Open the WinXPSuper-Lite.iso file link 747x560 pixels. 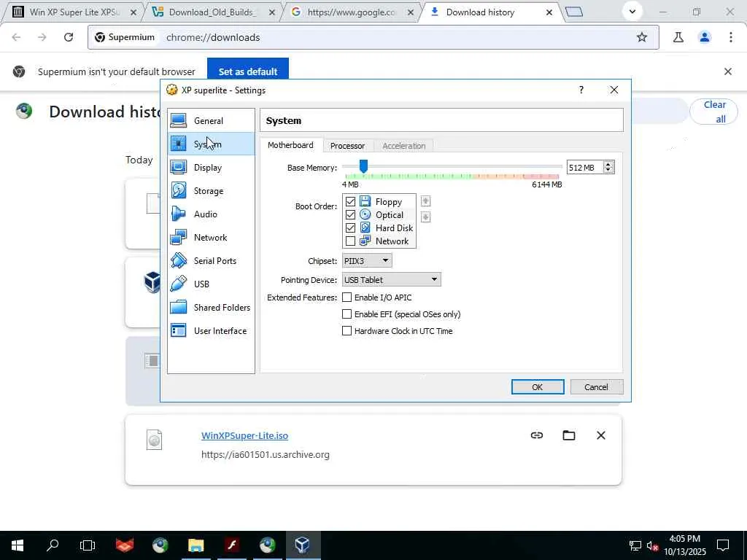click(244, 435)
